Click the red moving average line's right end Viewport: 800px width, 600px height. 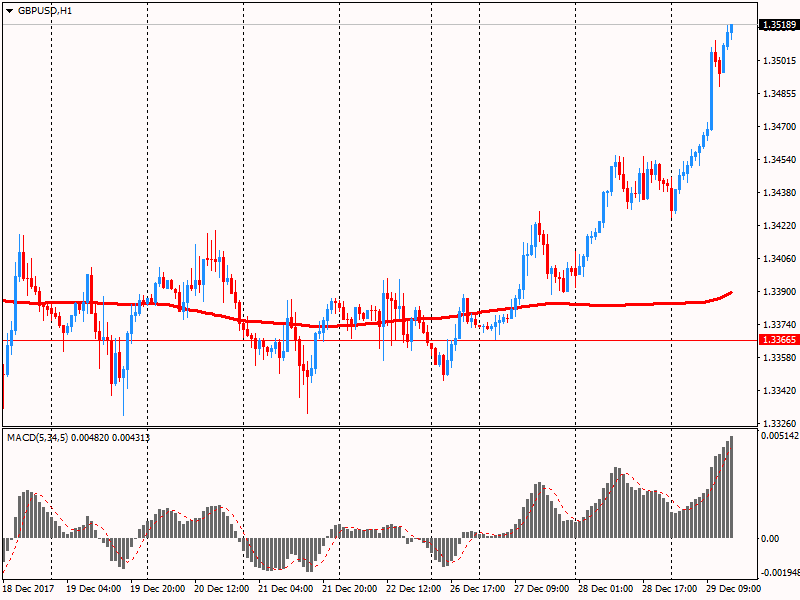click(x=731, y=293)
